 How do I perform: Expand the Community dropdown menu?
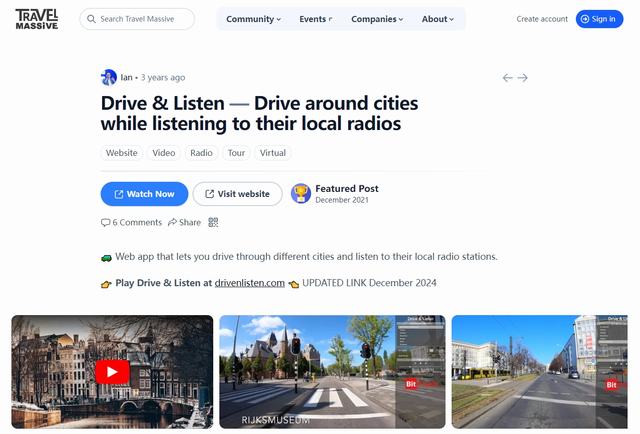(253, 19)
